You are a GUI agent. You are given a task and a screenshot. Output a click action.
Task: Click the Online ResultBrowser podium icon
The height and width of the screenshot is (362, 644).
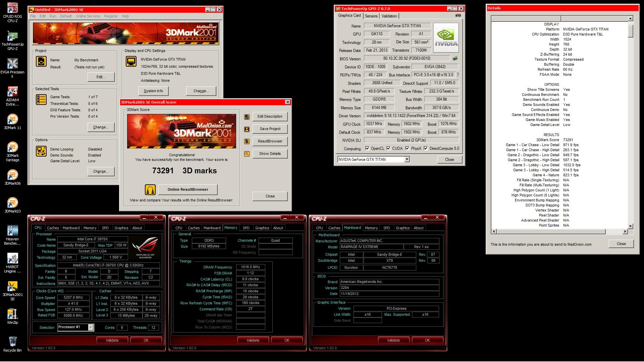[150, 190]
